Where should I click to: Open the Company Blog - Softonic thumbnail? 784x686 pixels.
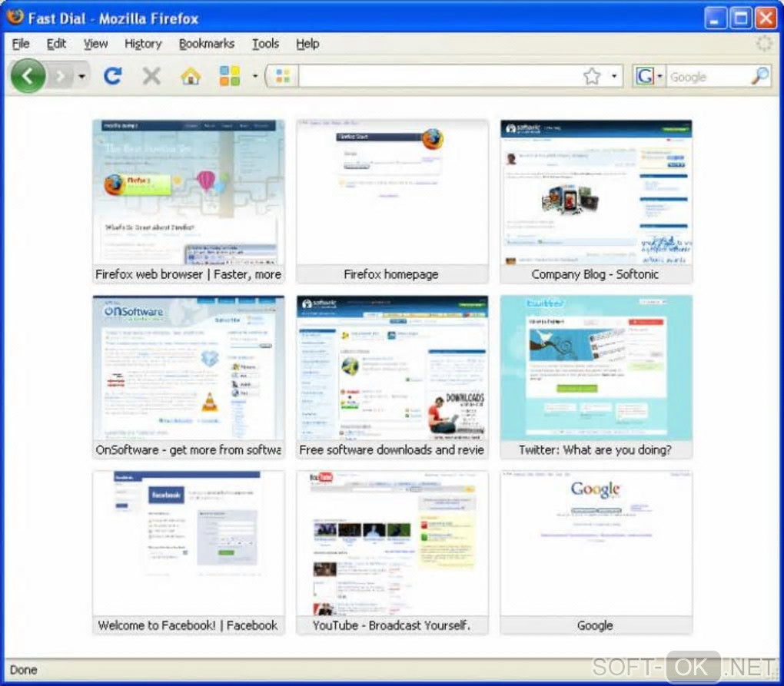[x=596, y=192]
